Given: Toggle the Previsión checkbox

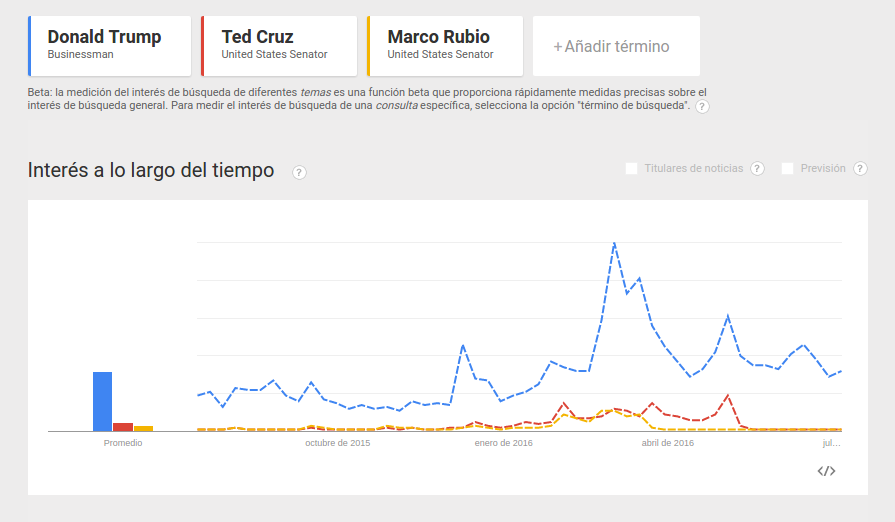Looking at the screenshot, I should (787, 168).
